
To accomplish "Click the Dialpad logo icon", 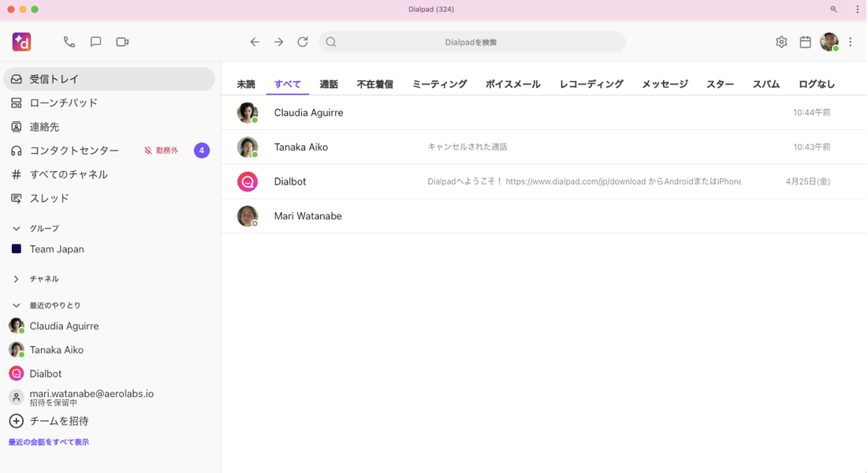I will pyautogui.click(x=21, y=42).
